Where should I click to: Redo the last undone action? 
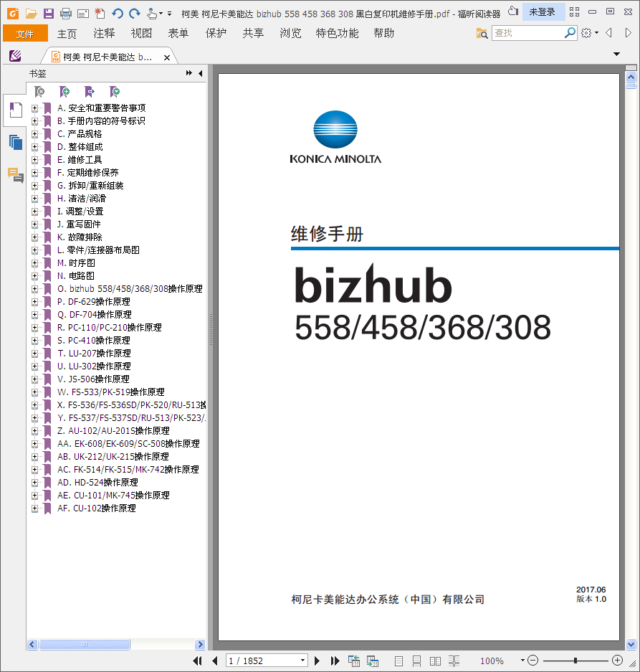pyautogui.click(x=135, y=14)
